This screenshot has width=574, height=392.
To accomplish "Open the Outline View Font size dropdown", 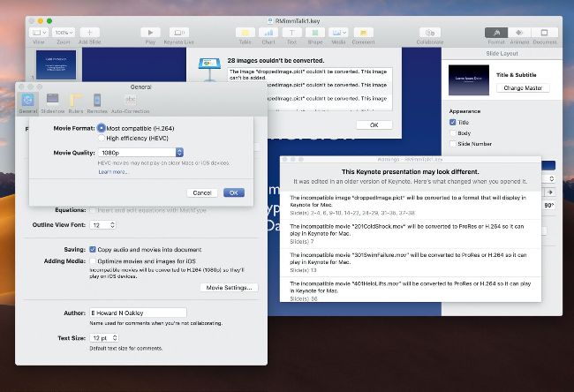I will (103, 225).
